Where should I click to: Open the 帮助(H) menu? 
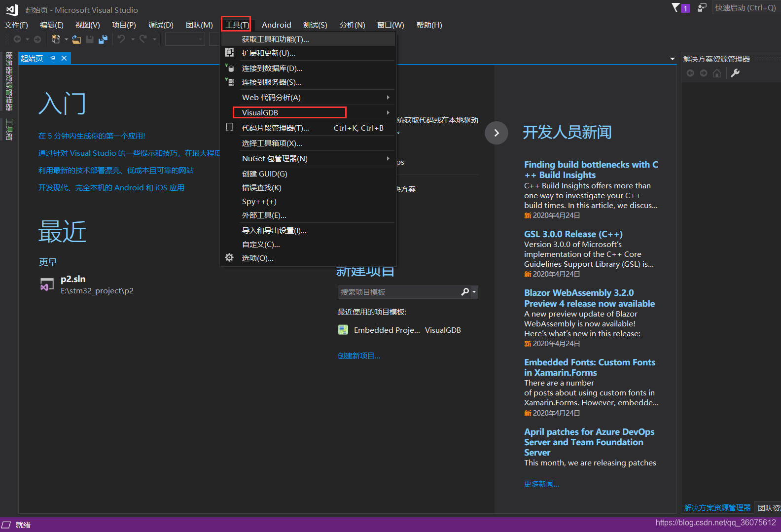429,25
